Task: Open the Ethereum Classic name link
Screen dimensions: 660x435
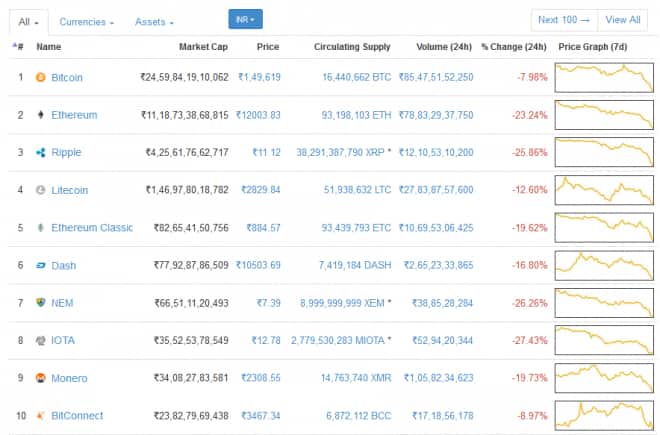Action: pyautogui.click(x=92, y=228)
